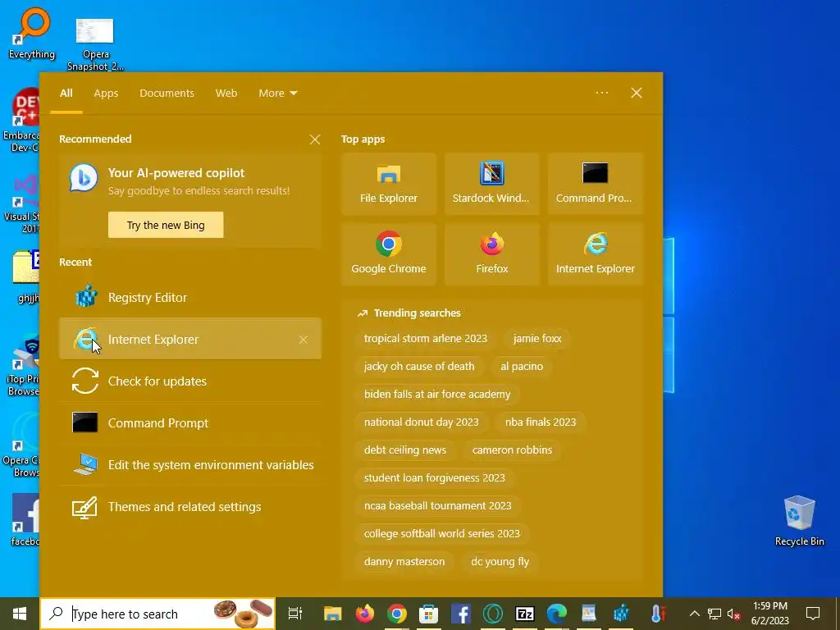
Task: Search cameron robbins
Action: coord(512,450)
